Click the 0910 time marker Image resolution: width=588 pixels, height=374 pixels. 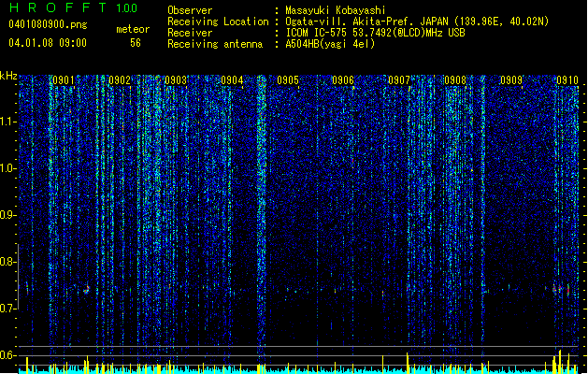[567, 80]
